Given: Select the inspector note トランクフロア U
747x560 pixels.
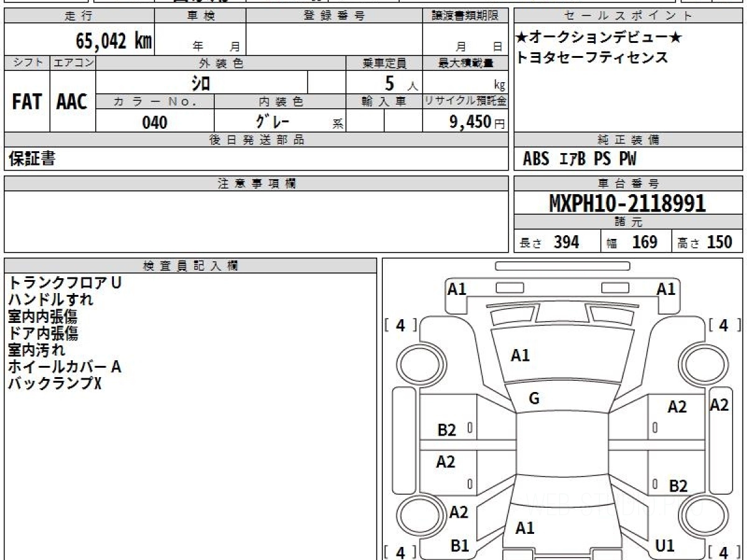Looking at the screenshot, I should (x=65, y=282).
